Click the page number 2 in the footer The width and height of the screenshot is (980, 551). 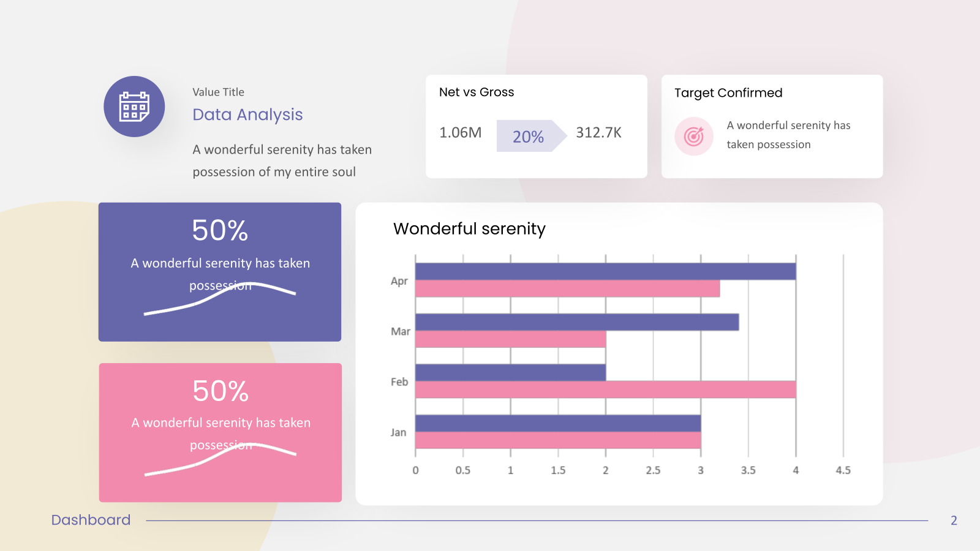954,520
